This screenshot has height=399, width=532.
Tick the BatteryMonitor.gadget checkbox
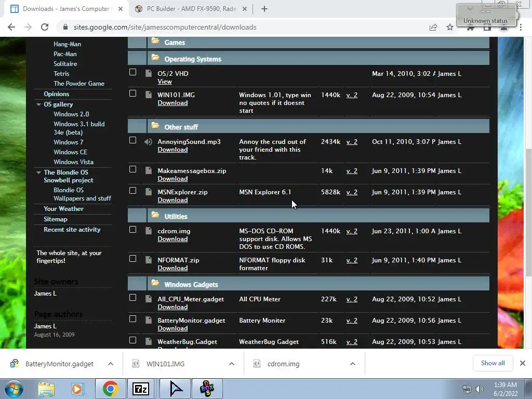(x=132, y=319)
